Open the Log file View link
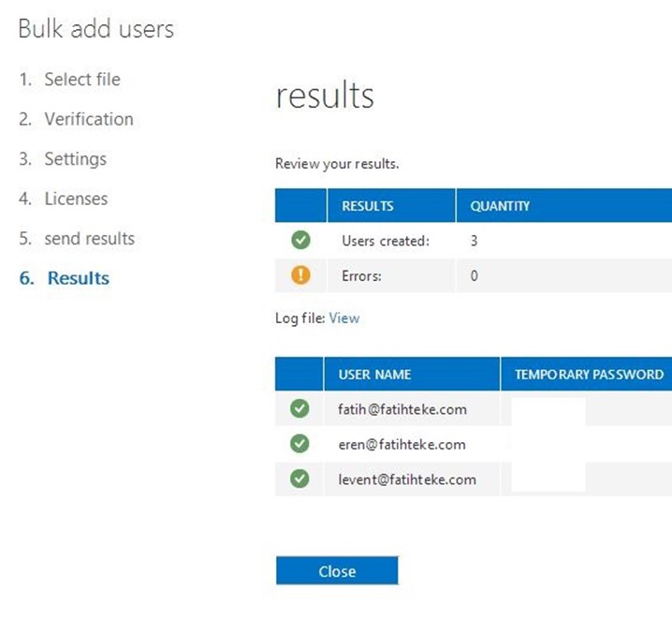 coord(344,318)
